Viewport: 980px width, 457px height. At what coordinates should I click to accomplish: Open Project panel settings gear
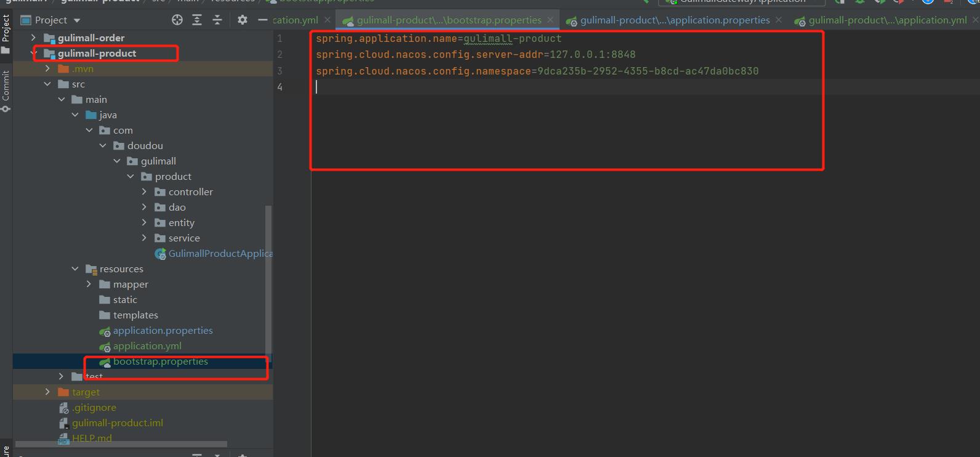[243, 20]
